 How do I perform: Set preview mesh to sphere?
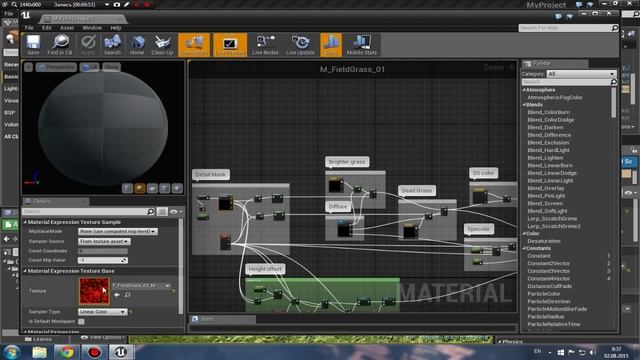coord(140,188)
